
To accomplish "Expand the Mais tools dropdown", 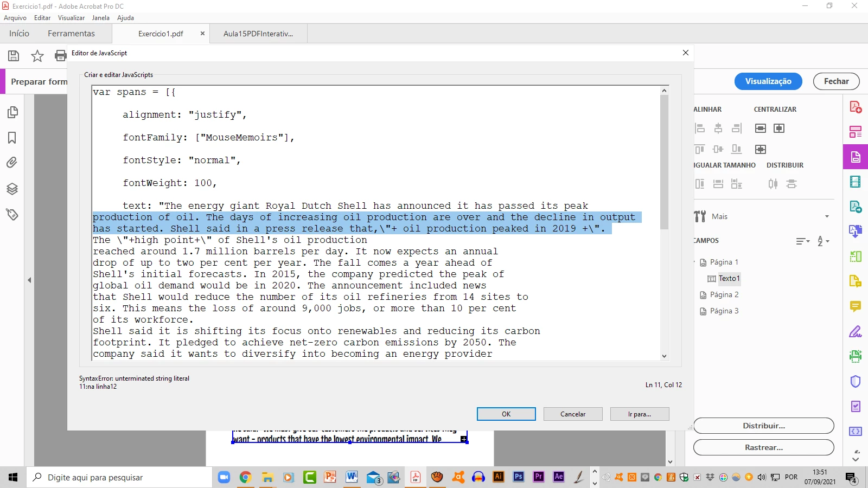I will point(827,216).
